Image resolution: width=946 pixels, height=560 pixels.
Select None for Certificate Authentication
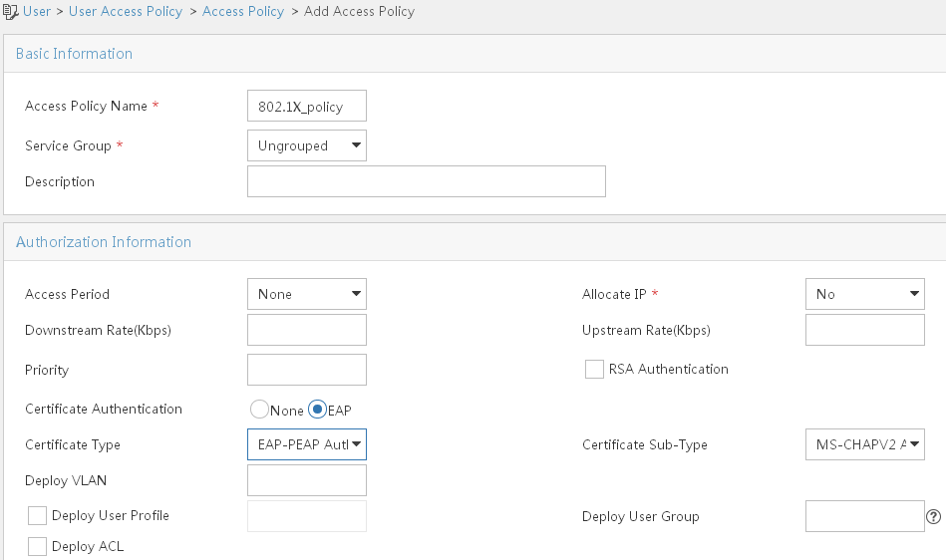259,410
